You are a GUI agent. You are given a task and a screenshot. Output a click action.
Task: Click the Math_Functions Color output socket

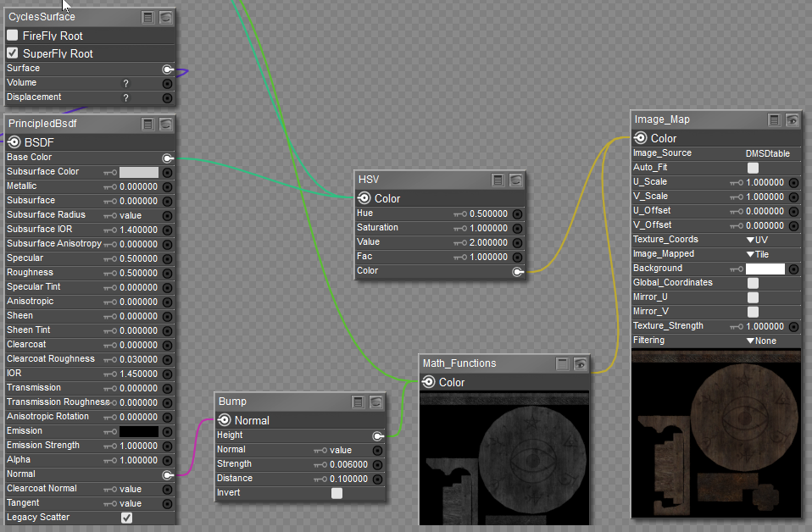pyautogui.click(x=428, y=382)
